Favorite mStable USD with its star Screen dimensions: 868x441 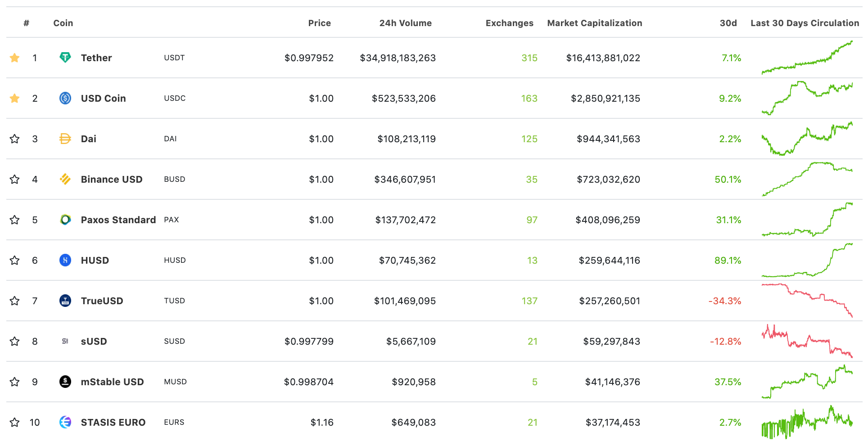coord(15,382)
